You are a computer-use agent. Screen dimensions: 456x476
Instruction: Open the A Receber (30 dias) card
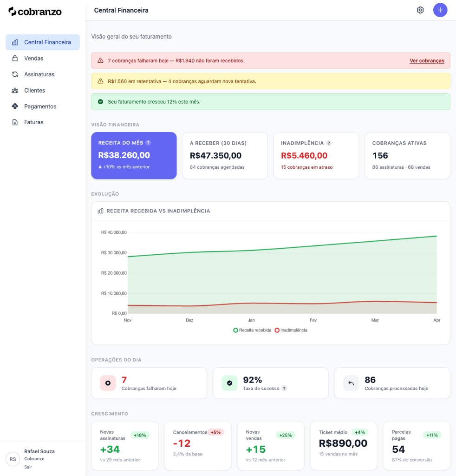pos(225,155)
